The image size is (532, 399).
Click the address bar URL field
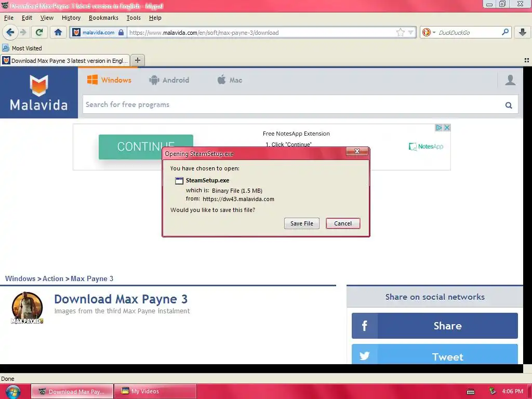[261, 33]
